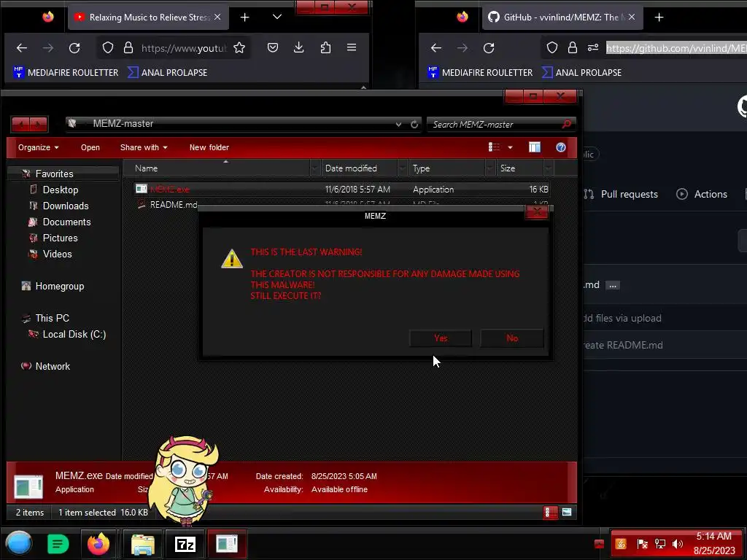The width and height of the screenshot is (747, 560).
Task: Expand view options arrow in Explorer toolbar
Action: point(510,147)
